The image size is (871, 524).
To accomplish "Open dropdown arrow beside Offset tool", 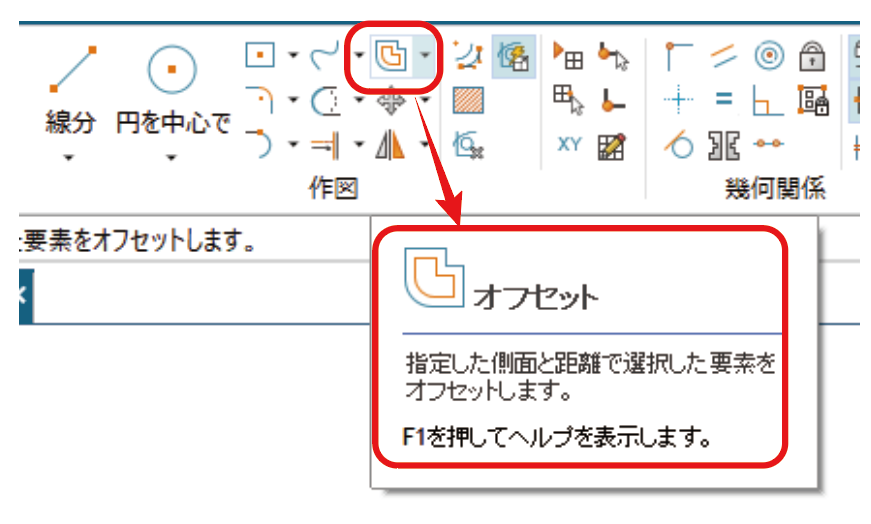I will click(x=426, y=56).
